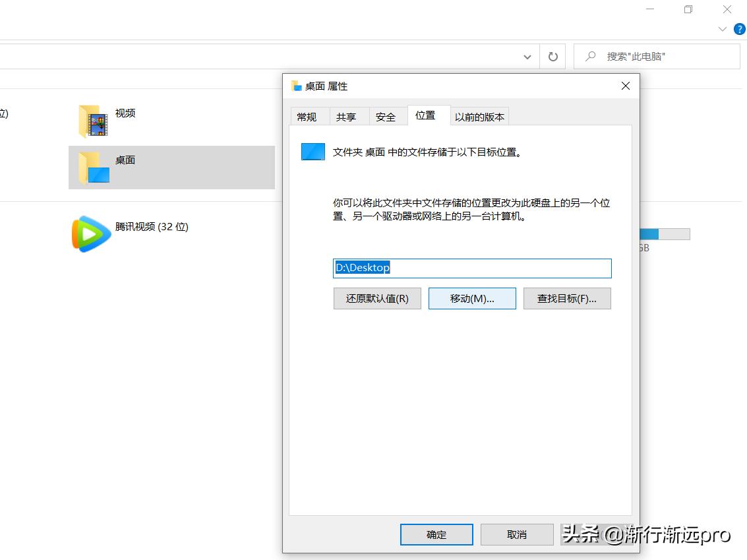Screen dimensions: 747x560
Task: Launch the 腾讯视频 (32 位) icon
Action: (91, 233)
